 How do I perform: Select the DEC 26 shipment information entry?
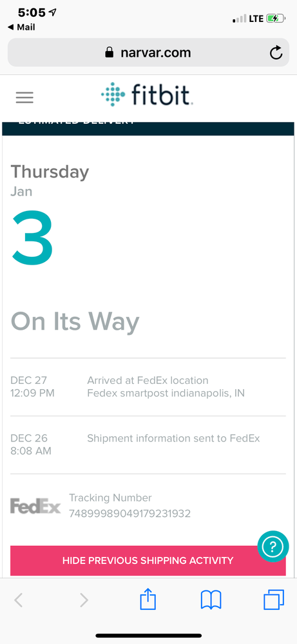click(x=148, y=445)
